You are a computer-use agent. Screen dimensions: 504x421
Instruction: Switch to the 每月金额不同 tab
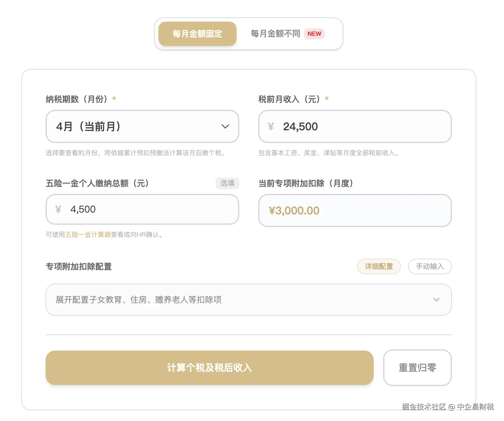(275, 34)
